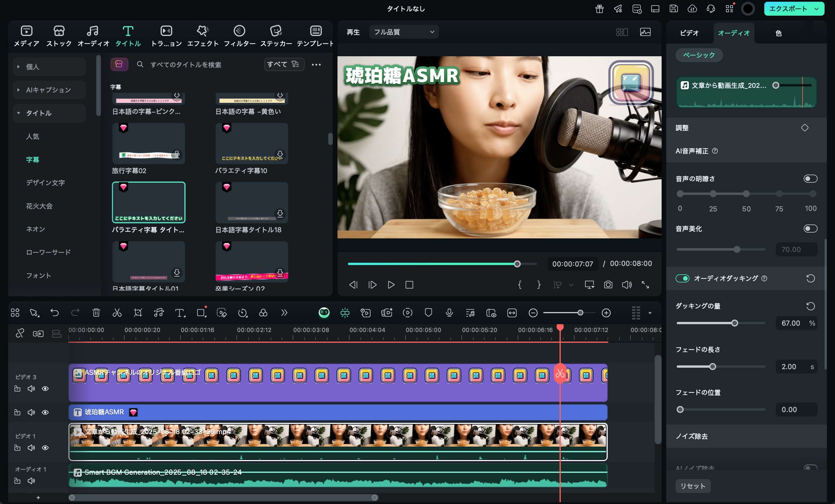The width and height of the screenshot is (835, 504).
Task: Mute the オーディオ 1 track
Action: 31,481
